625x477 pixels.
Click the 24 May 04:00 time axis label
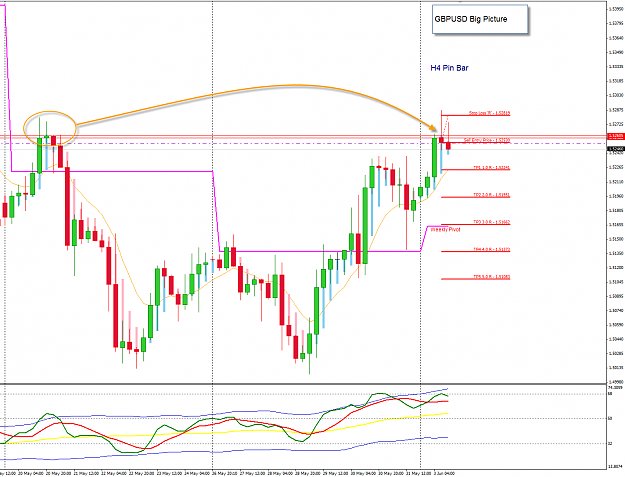pyautogui.click(x=195, y=473)
